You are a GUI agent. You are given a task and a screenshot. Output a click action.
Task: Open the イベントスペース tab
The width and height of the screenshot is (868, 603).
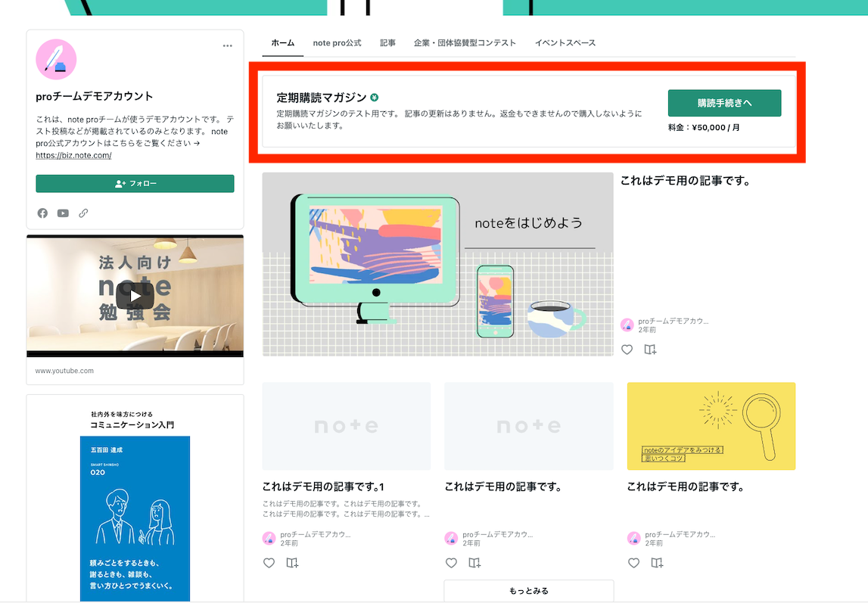565,42
